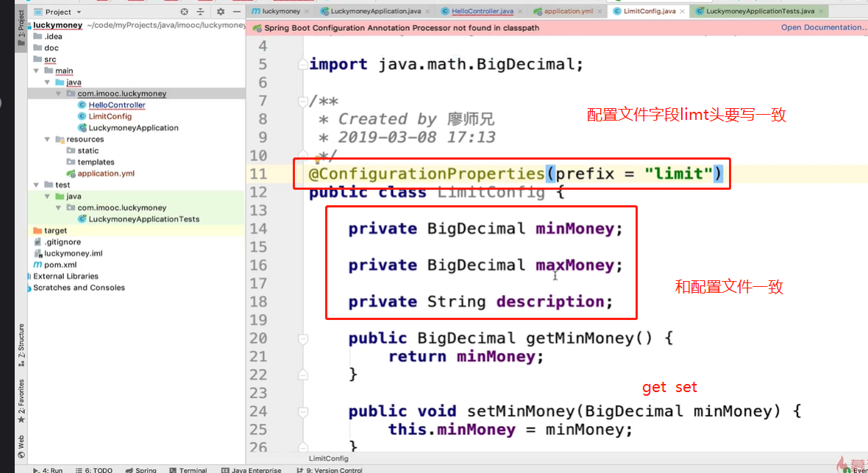Close the application.yml tab

(600, 11)
